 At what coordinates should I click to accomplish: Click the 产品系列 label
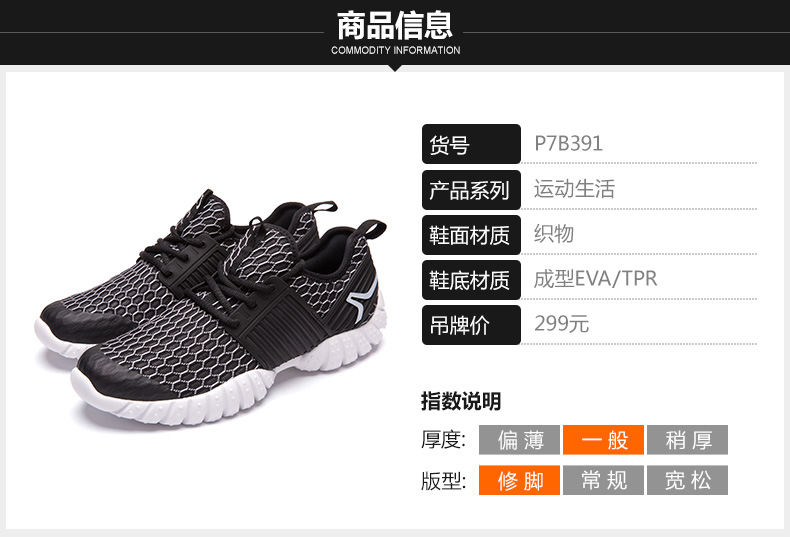pyautogui.click(x=471, y=190)
